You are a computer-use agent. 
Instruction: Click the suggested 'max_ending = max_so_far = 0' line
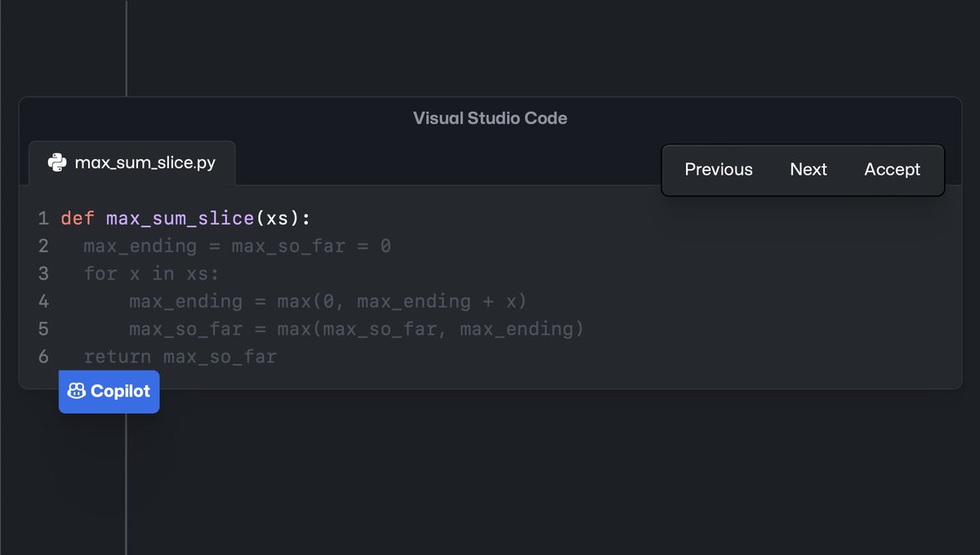click(x=237, y=246)
